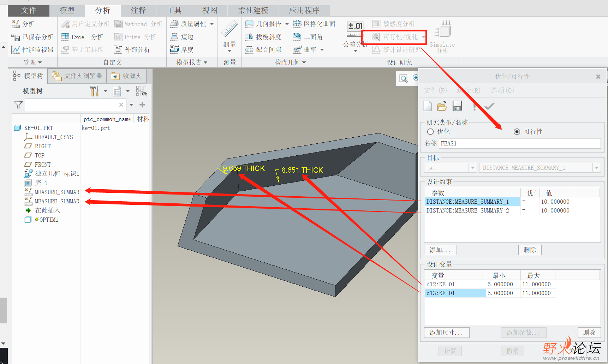
Task: Click new study icon in dialog
Action: pos(428,106)
